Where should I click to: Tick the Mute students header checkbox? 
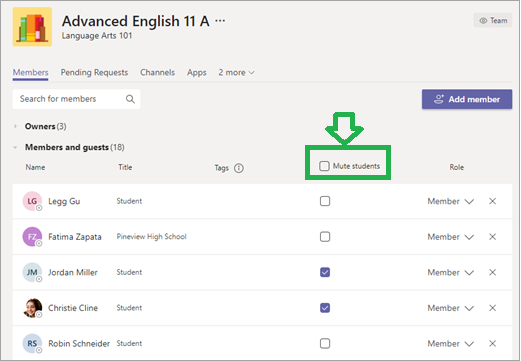click(324, 166)
